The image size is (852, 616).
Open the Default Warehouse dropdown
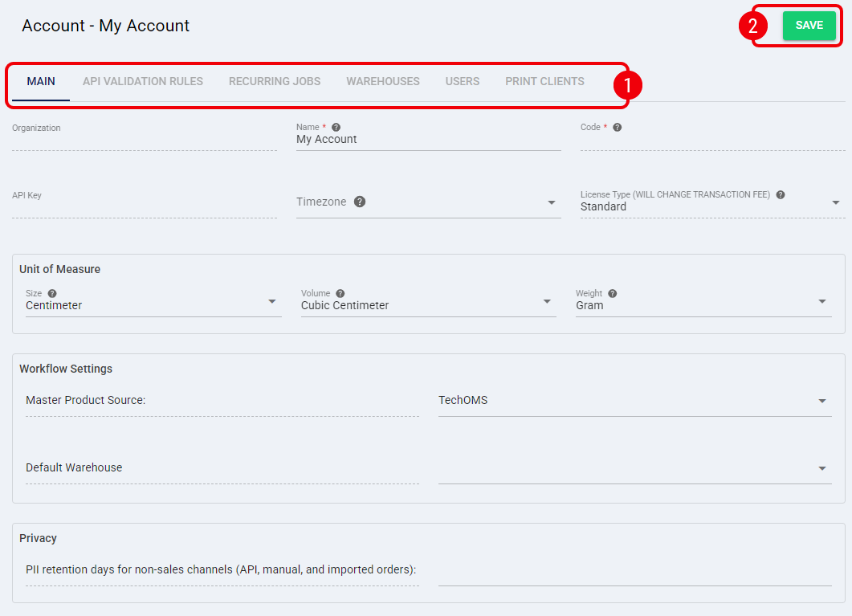[634, 468]
